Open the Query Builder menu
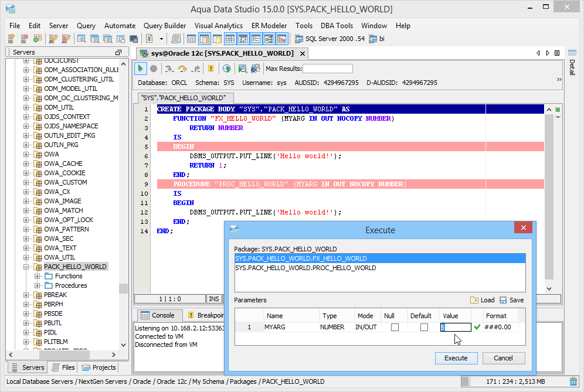The height and width of the screenshot is (392, 584). coord(165,26)
